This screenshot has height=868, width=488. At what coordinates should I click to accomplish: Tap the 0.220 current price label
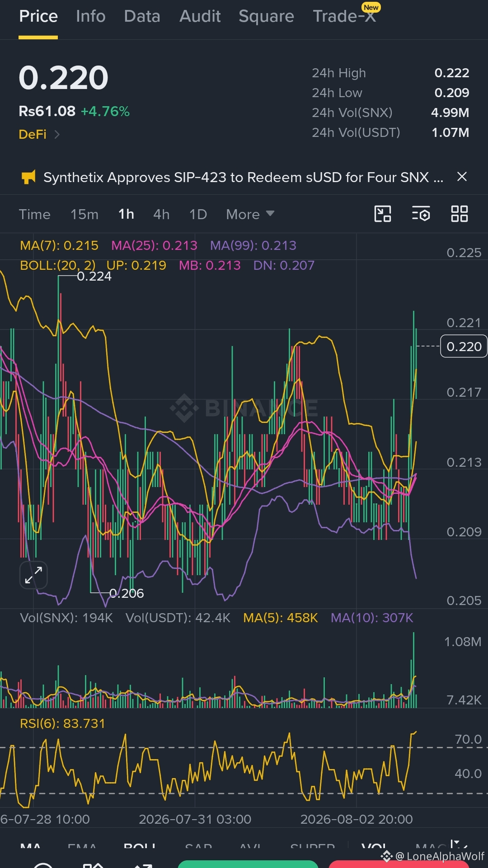coord(464,347)
